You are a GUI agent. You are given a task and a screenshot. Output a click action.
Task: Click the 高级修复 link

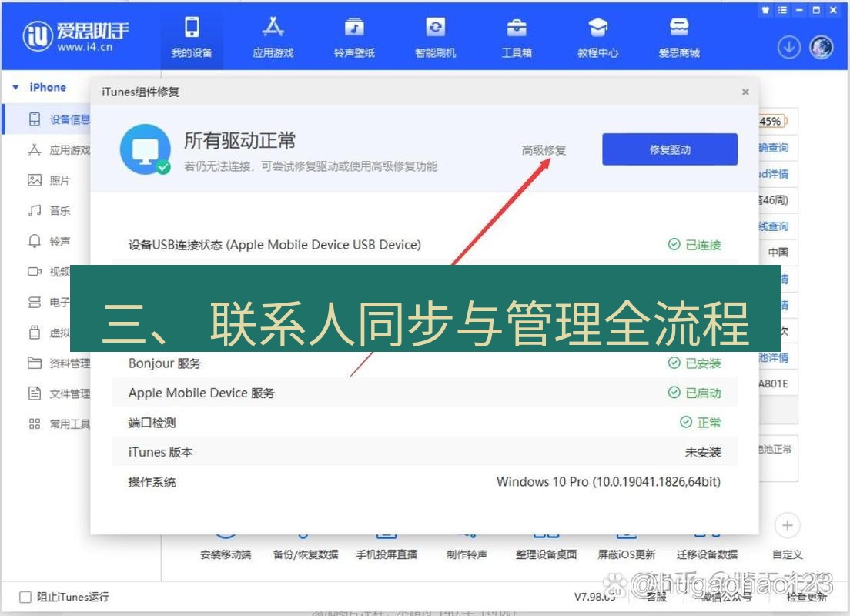544,150
